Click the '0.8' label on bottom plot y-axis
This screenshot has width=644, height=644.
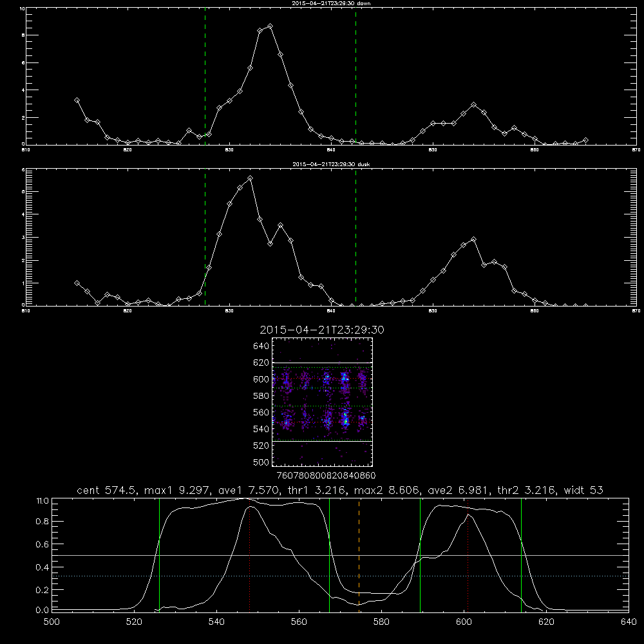pos(43,521)
